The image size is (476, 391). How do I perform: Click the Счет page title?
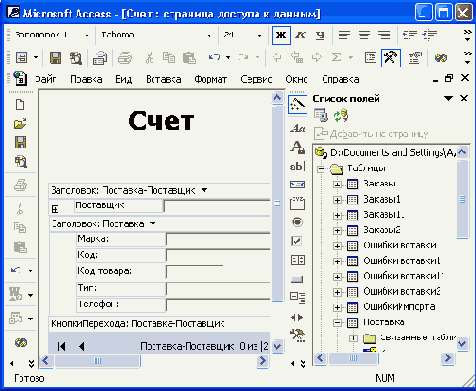[x=161, y=121]
